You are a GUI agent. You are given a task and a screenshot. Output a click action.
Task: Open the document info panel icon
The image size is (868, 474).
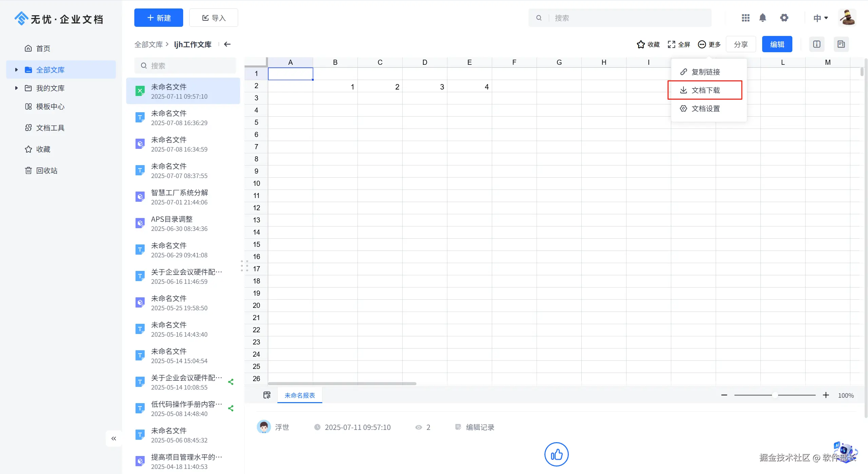tap(816, 44)
